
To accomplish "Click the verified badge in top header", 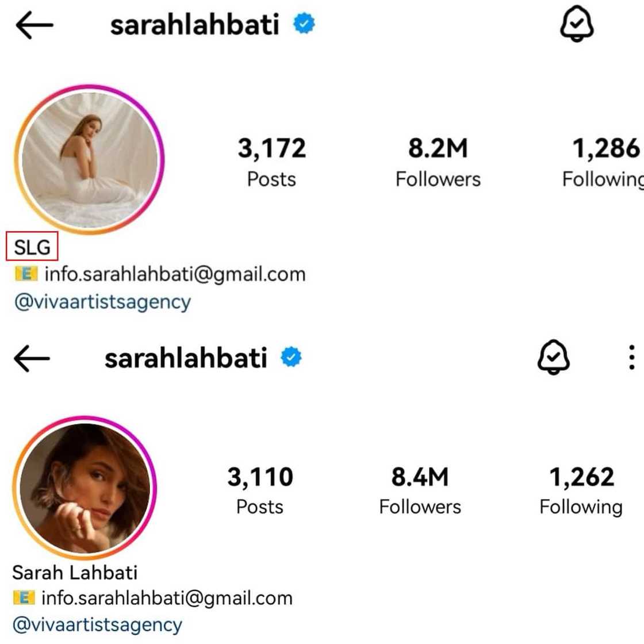I will click(304, 24).
